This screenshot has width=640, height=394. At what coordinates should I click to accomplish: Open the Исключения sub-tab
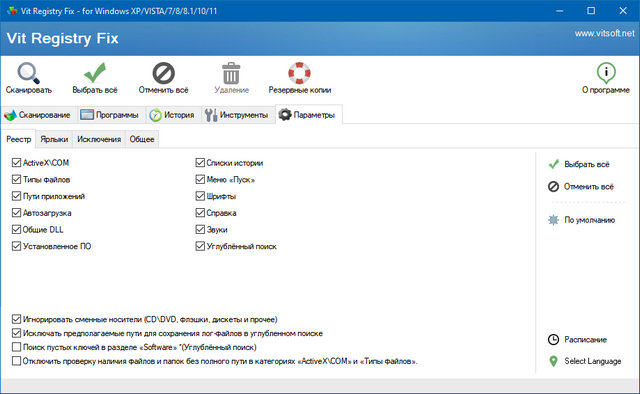click(x=99, y=139)
